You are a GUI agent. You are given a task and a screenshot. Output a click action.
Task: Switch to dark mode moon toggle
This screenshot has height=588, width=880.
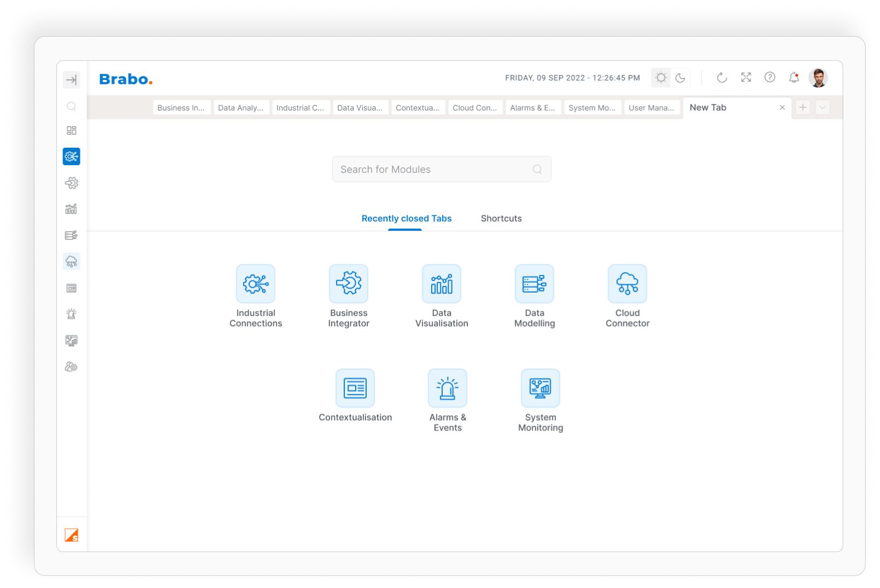point(680,78)
